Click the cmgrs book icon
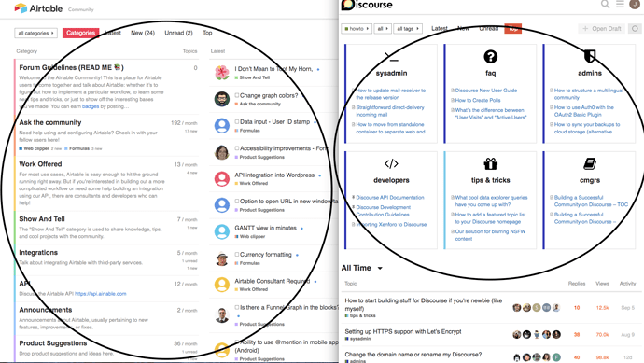 click(590, 164)
